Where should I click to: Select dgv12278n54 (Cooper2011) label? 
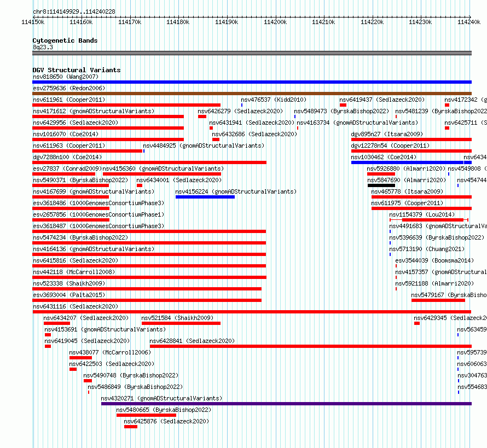point(390,146)
